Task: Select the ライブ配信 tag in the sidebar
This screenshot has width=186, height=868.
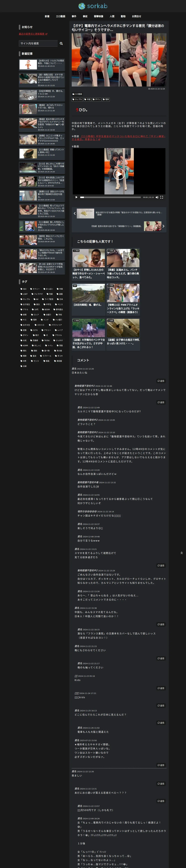Action: [48, 299]
